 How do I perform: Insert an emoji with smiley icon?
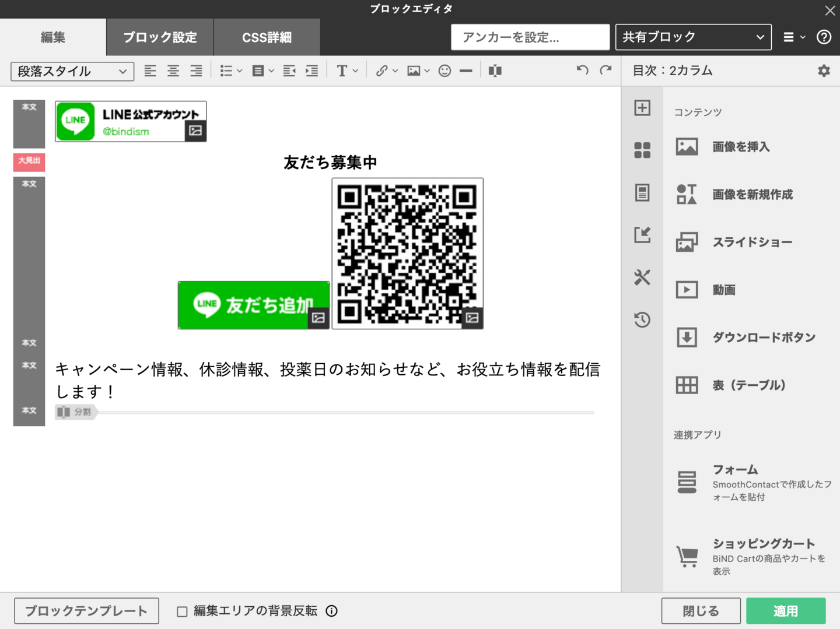click(444, 71)
